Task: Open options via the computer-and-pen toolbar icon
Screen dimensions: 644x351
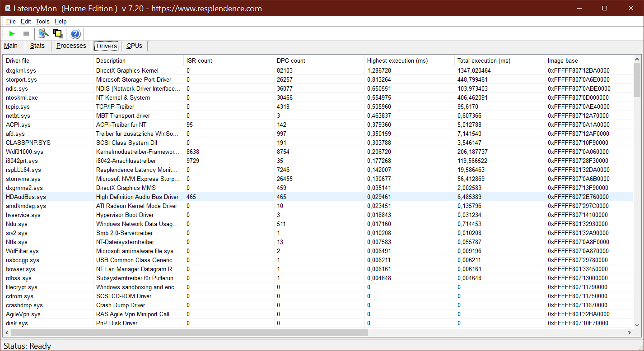Action: click(43, 33)
